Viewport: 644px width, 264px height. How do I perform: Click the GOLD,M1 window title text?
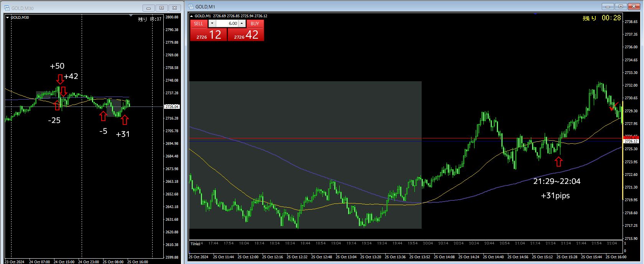click(x=205, y=7)
